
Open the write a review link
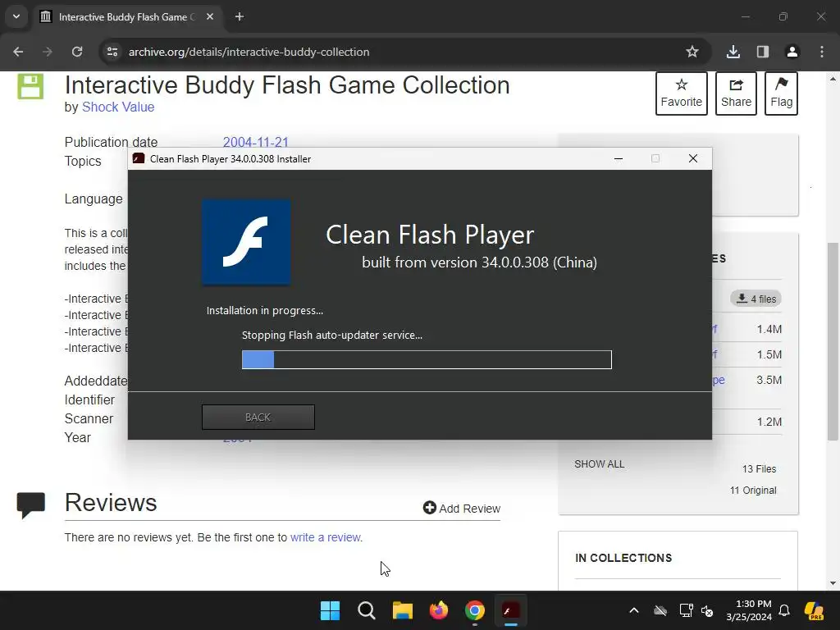325,537
